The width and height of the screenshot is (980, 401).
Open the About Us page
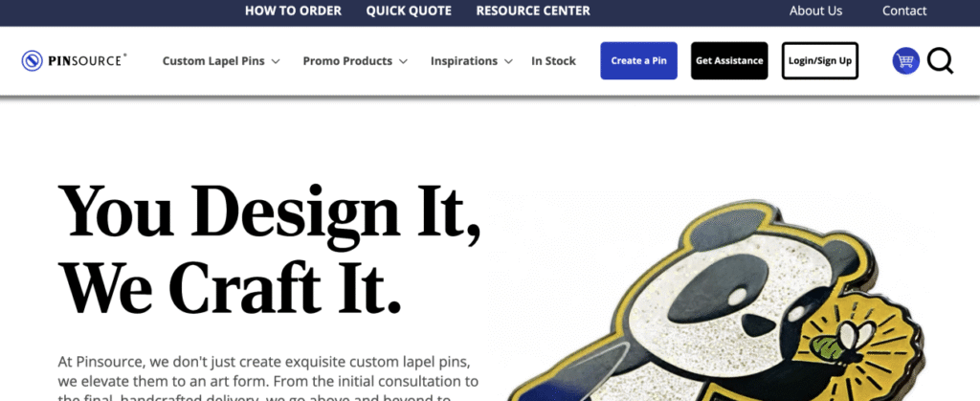point(815,11)
